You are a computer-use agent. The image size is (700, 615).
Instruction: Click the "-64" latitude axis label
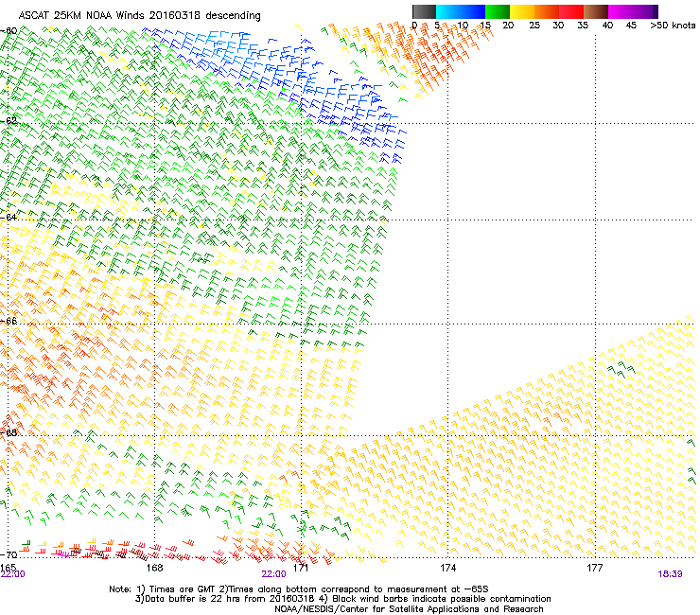pyautogui.click(x=9, y=217)
